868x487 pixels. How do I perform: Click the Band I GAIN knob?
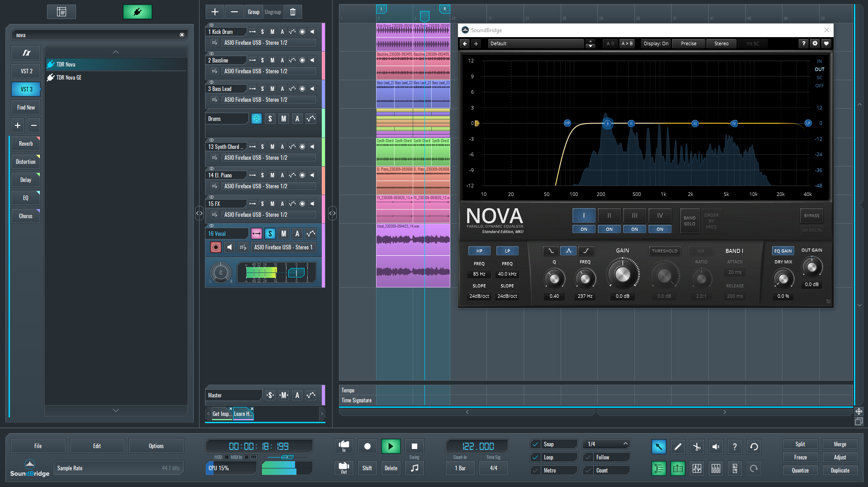623,274
